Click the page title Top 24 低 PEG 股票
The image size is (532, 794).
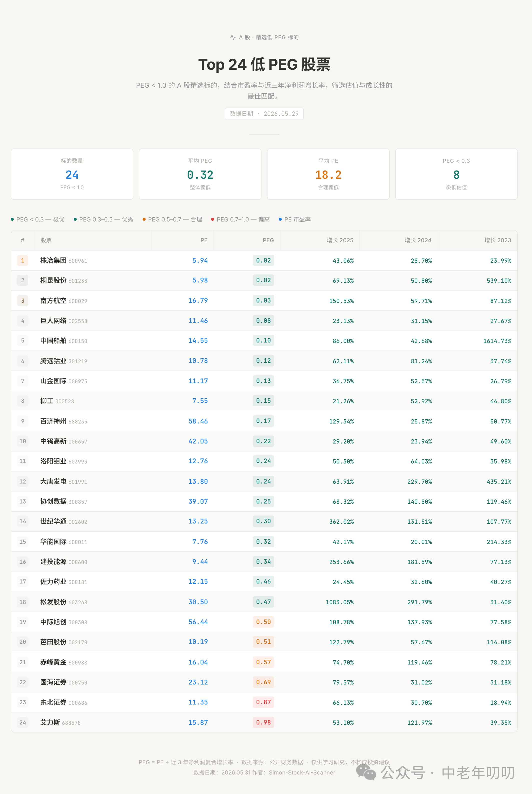tap(264, 64)
